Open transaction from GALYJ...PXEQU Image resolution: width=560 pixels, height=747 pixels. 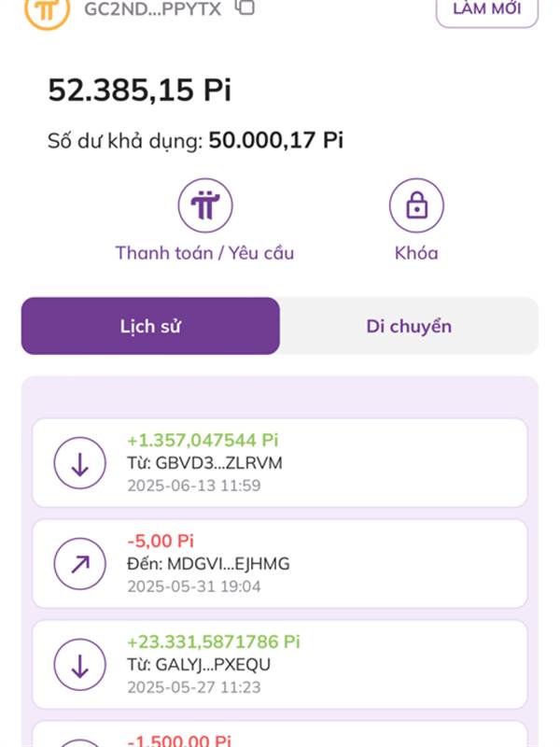[280, 665]
